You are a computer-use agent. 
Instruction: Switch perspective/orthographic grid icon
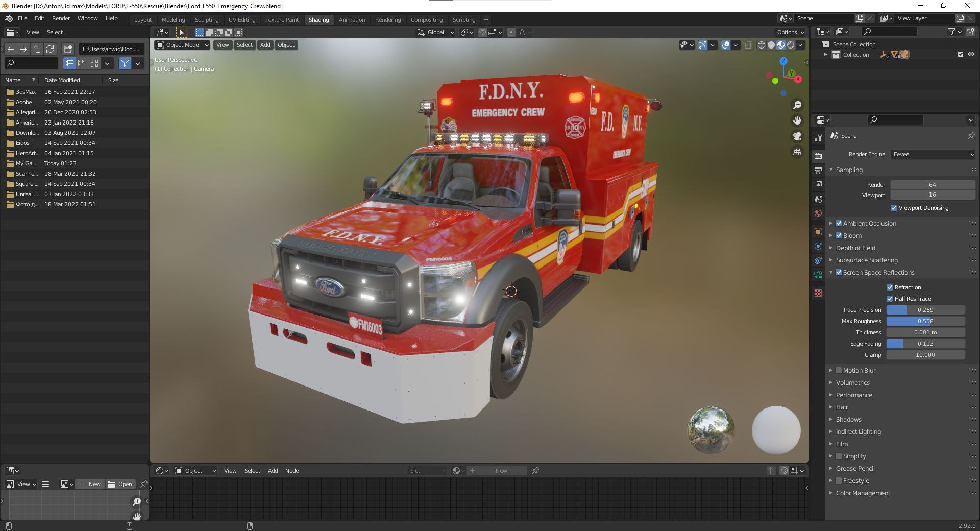click(x=797, y=152)
